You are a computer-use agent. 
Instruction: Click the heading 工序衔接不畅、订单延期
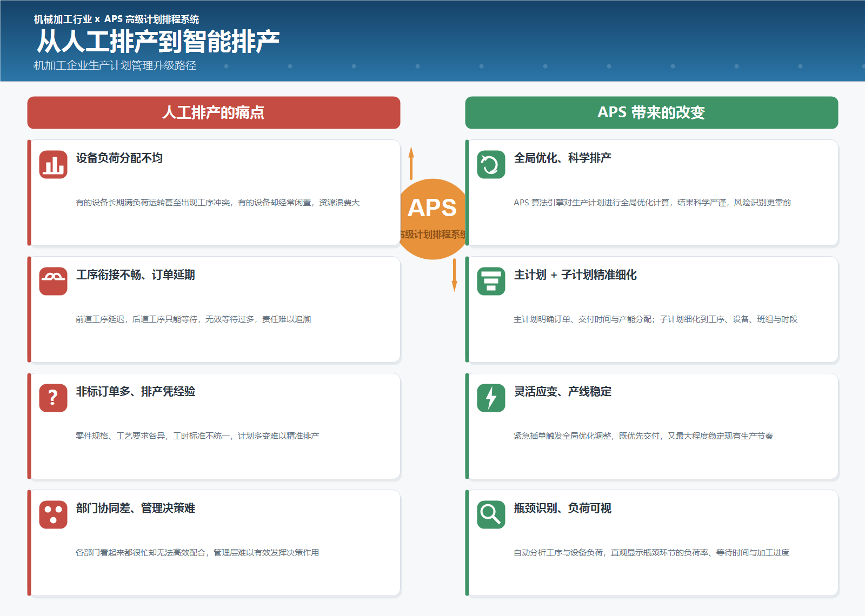(135, 274)
